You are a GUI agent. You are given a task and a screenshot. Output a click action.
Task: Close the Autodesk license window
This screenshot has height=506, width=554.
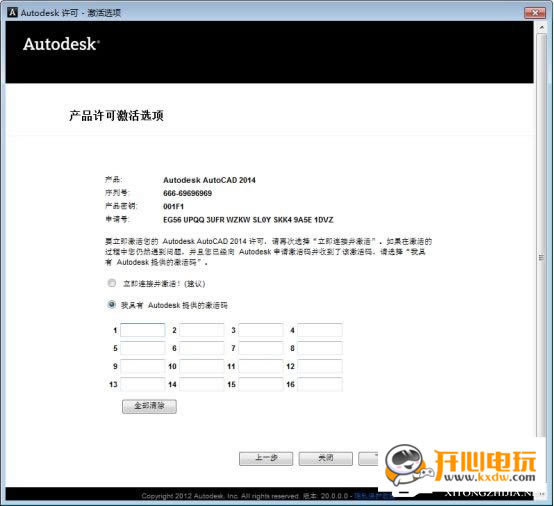point(535,13)
